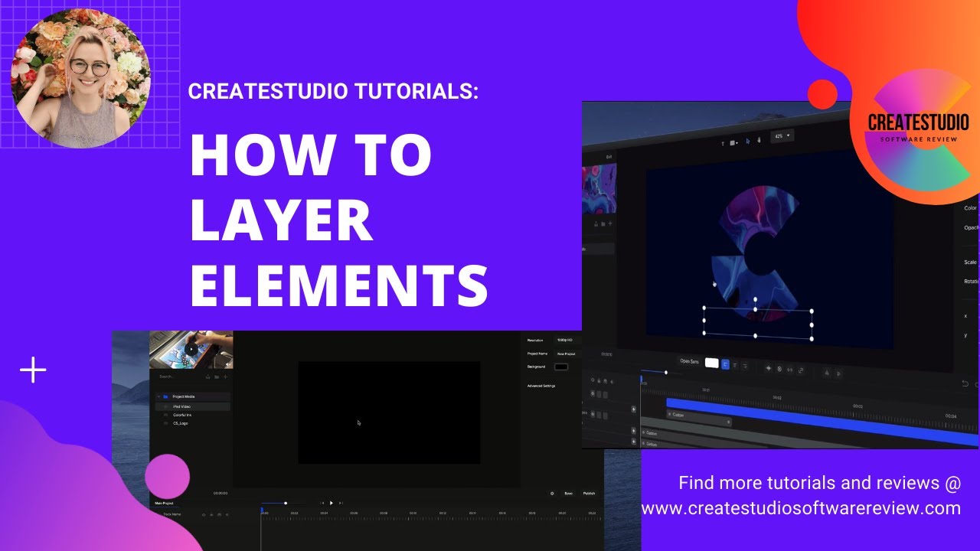The height and width of the screenshot is (551, 980).
Task: Click the black canvas in the bottom window
Action: tap(390, 412)
